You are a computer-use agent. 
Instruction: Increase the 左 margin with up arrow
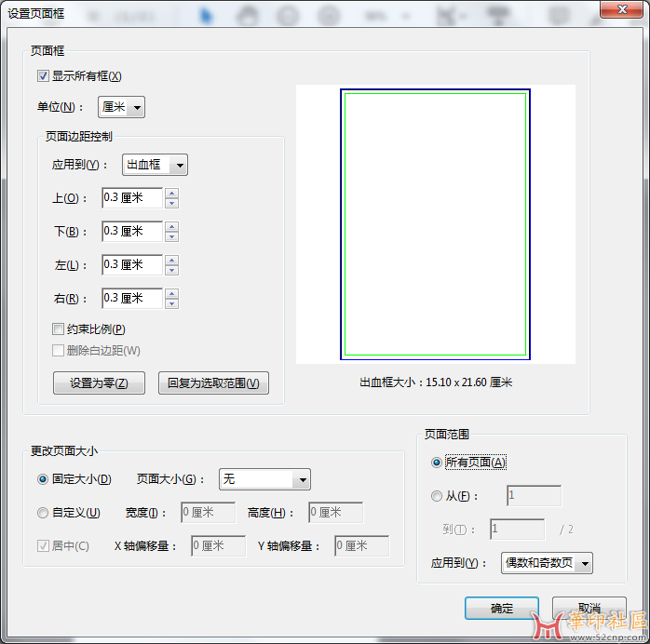point(171,260)
